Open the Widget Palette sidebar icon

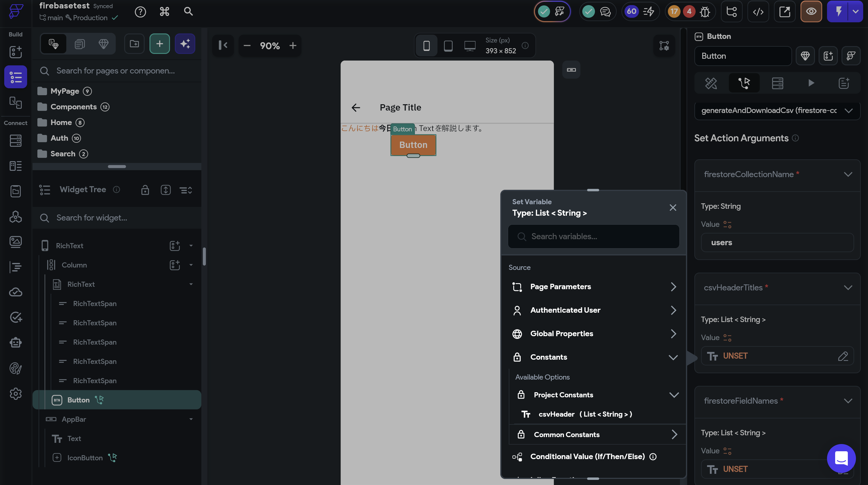[x=15, y=52]
